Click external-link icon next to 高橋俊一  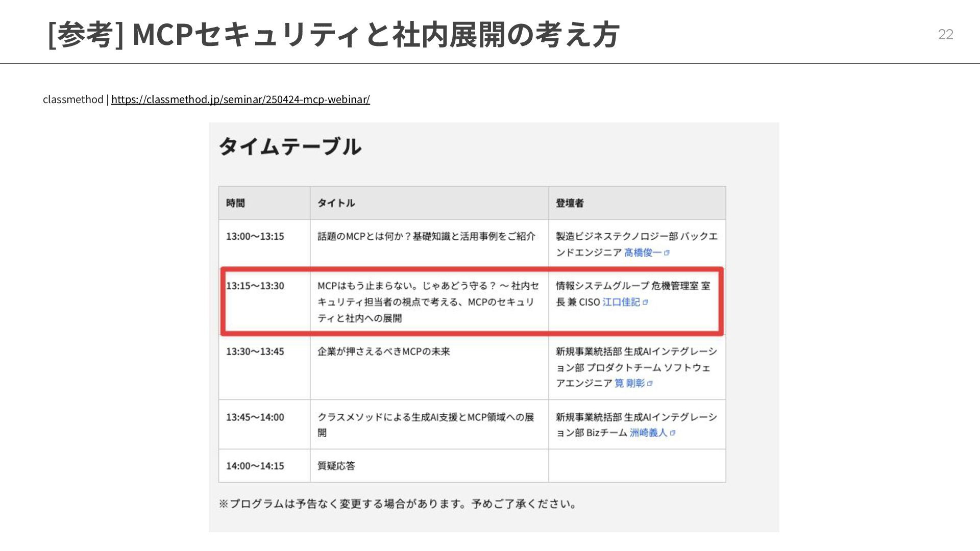(667, 253)
